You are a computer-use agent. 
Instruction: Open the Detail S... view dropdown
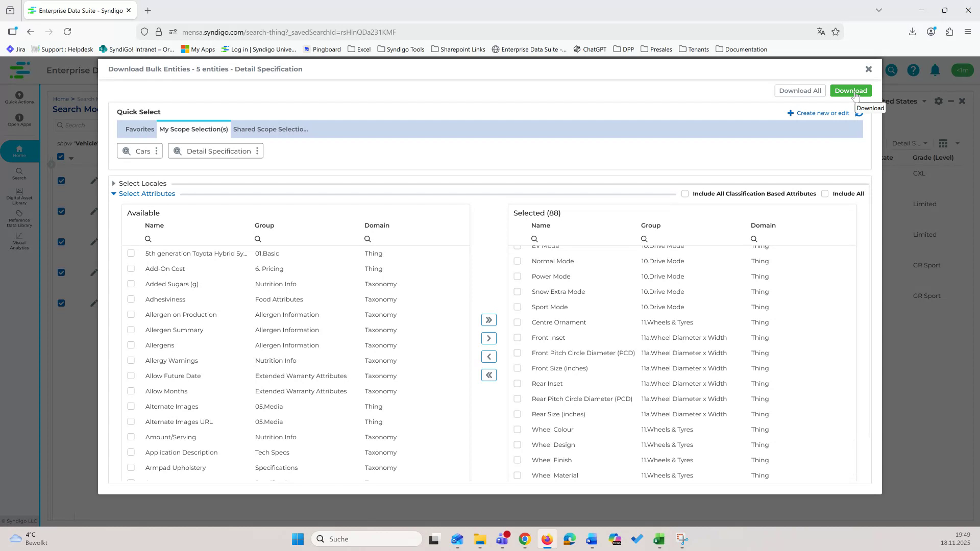pos(910,143)
